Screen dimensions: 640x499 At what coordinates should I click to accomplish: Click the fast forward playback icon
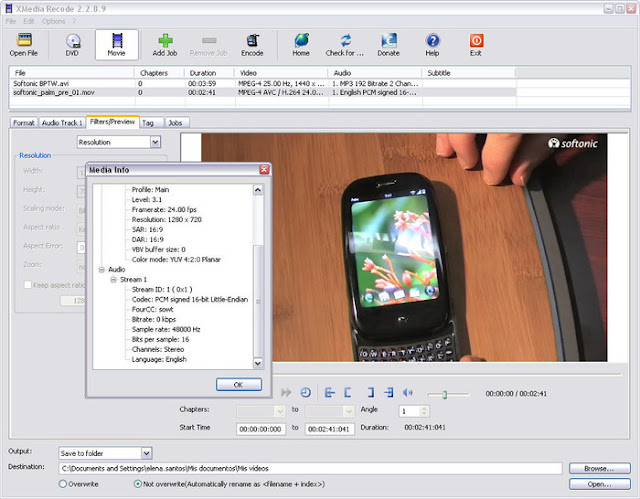[x=286, y=393]
